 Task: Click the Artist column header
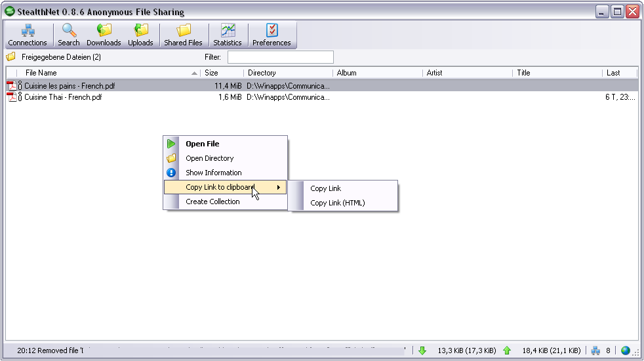click(x=468, y=73)
